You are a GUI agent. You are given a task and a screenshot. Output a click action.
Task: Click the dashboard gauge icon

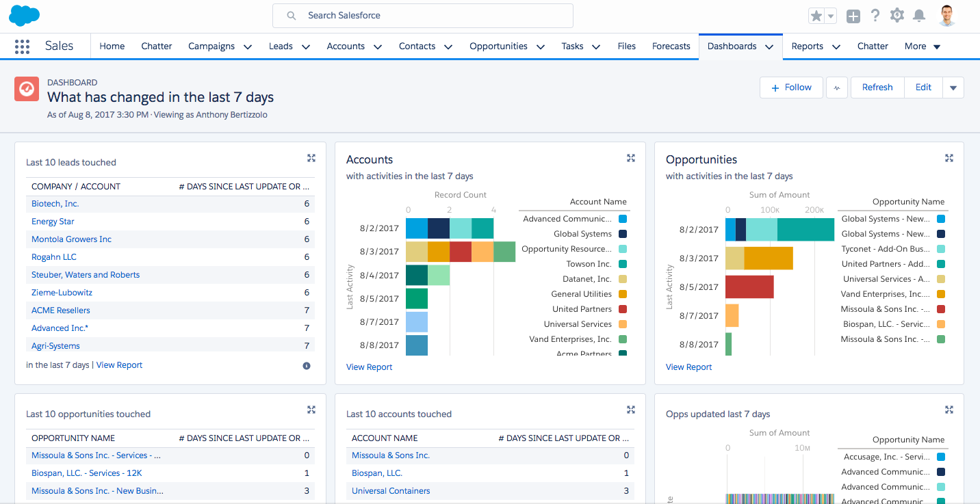pyautogui.click(x=27, y=89)
